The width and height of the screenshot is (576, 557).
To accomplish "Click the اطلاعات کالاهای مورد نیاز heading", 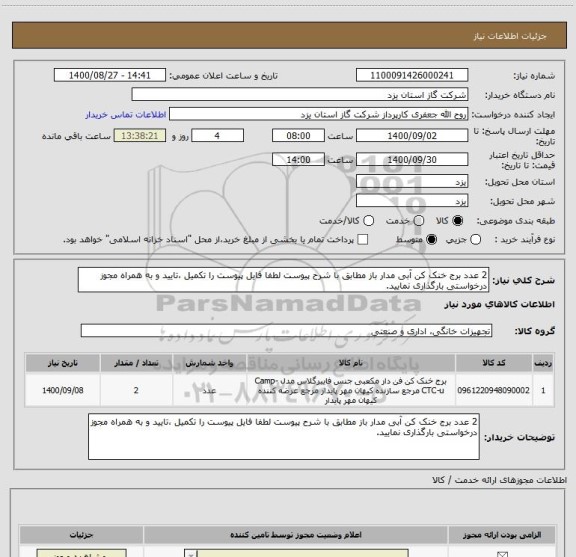I will [x=500, y=304].
